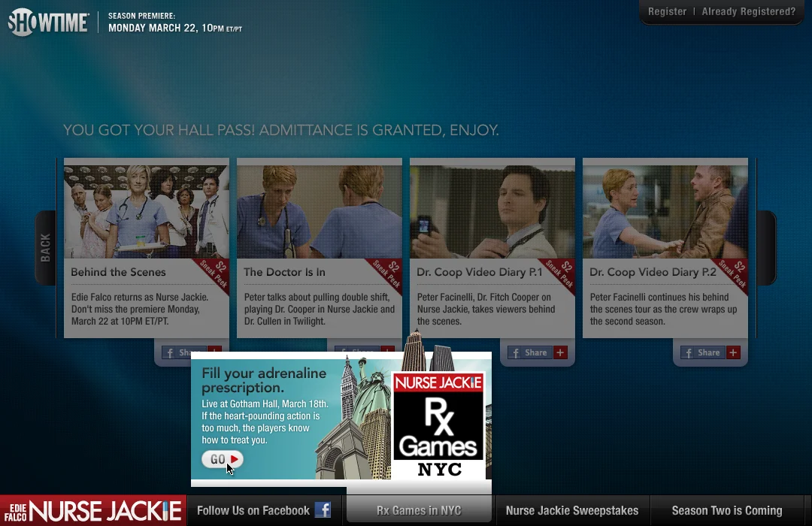Open Follow Us on Facebook tab
812x526 pixels.
click(265, 510)
